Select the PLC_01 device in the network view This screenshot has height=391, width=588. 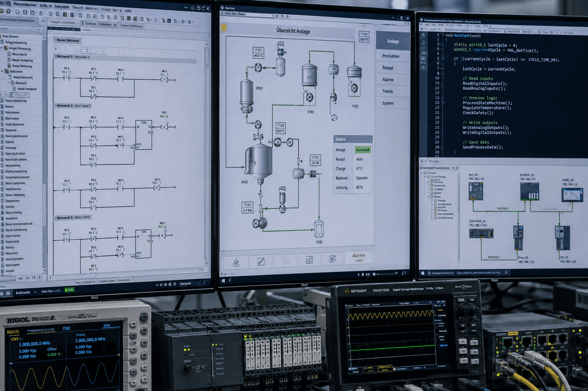point(476,191)
